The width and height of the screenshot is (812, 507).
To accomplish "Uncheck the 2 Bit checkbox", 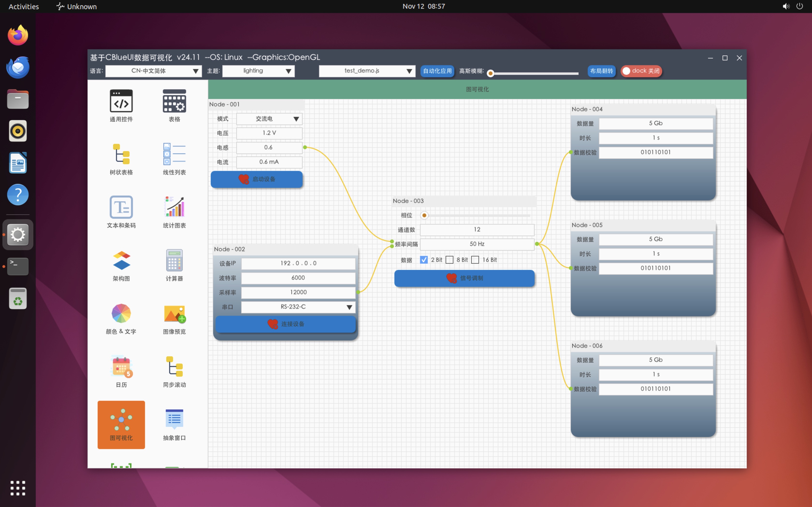I will [x=424, y=260].
